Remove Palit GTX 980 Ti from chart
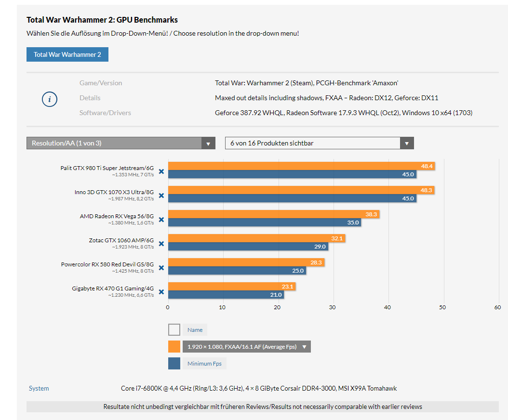This screenshot has height=420, width=508. point(161,171)
